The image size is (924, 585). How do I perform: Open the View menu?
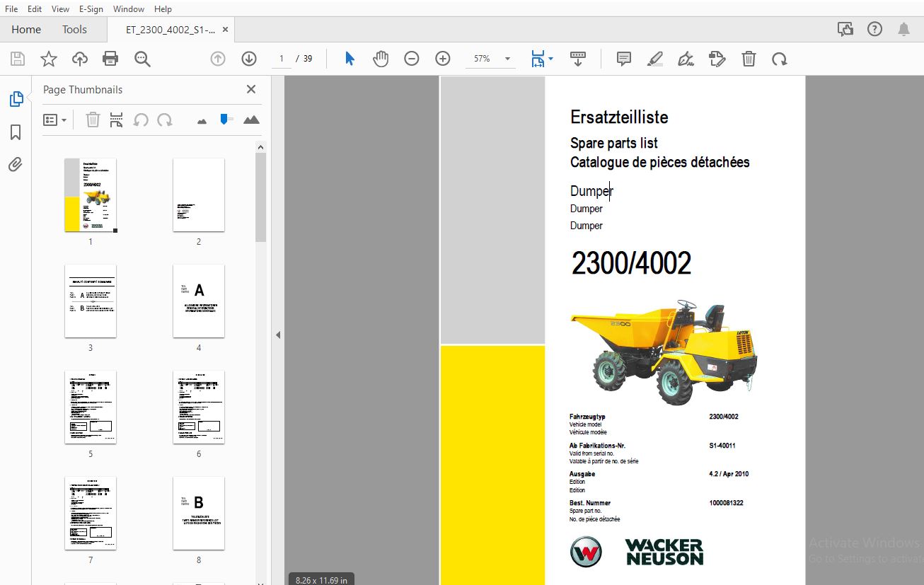[x=61, y=9]
